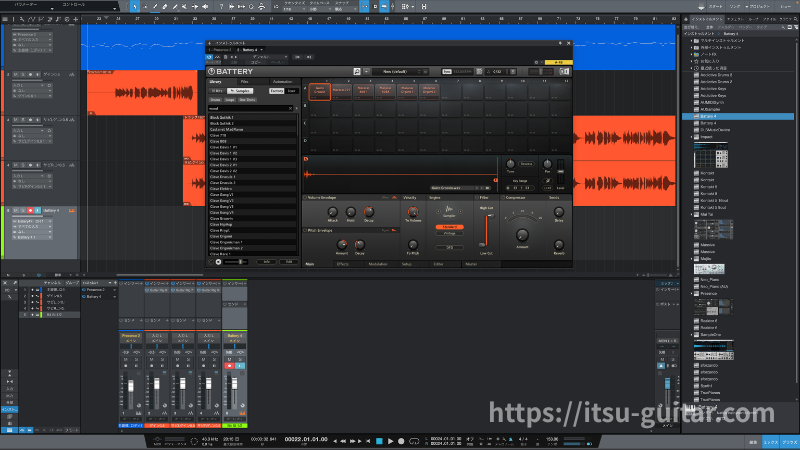
Task: Switch to the Presence 2 plugin tab
Action: [220, 50]
